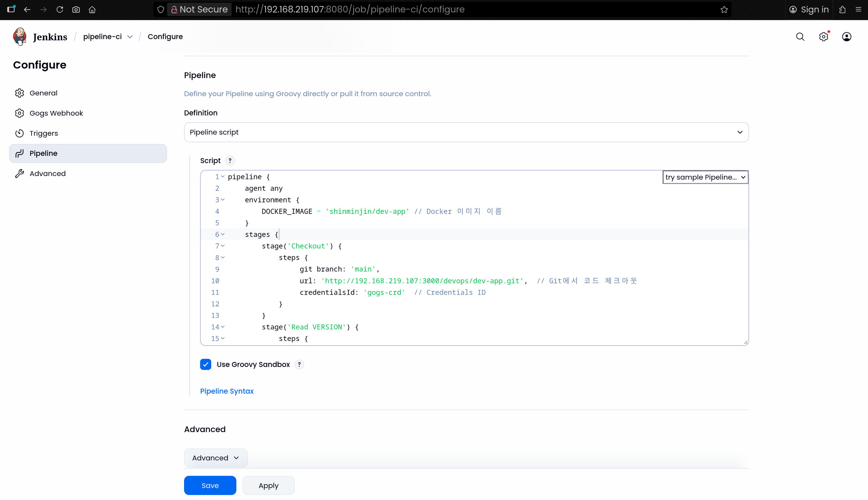Go to General section in sidebar

pos(43,93)
